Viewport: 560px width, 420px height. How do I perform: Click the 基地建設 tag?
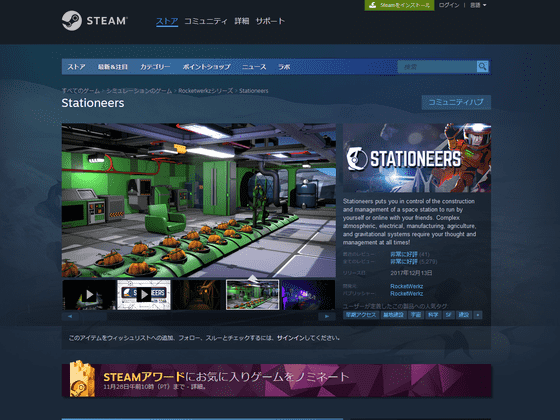pos(393,315)
